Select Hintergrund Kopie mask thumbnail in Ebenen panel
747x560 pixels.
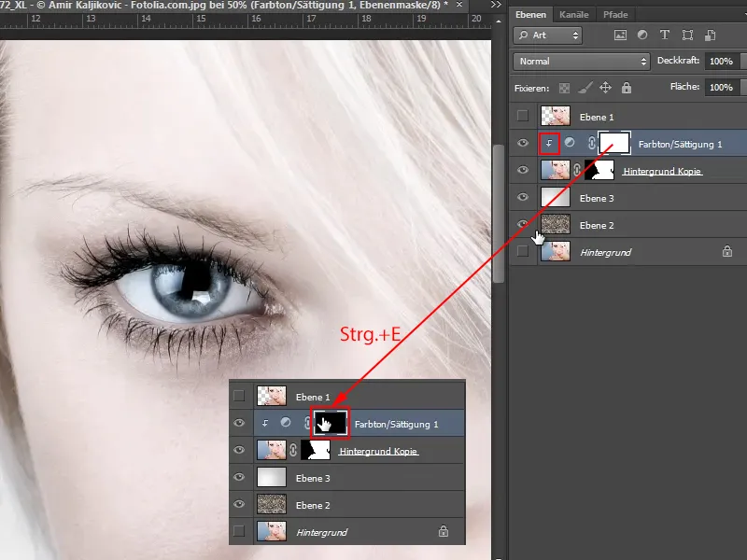pyautogui.click(x=599, y=170)
